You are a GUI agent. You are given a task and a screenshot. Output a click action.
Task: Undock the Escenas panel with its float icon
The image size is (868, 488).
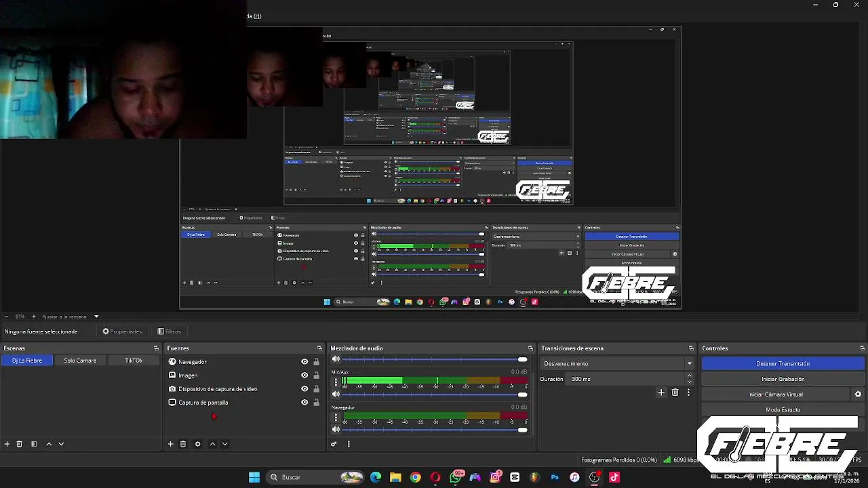click(x=156, y=348)
